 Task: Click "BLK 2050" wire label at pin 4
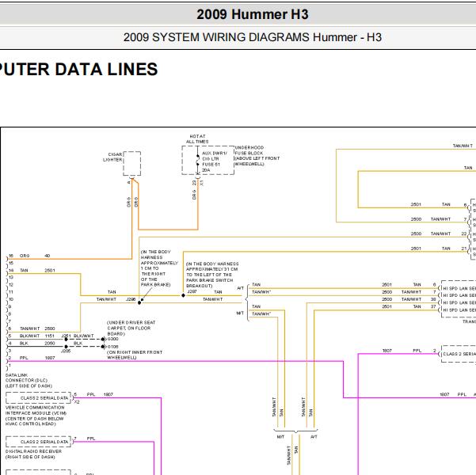(37, 344)
